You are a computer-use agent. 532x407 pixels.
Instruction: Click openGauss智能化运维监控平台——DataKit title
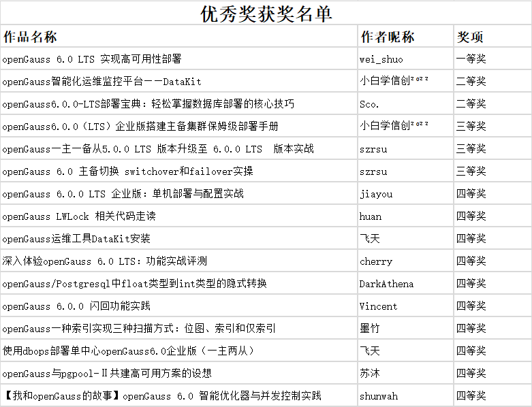tap(101, 82)
